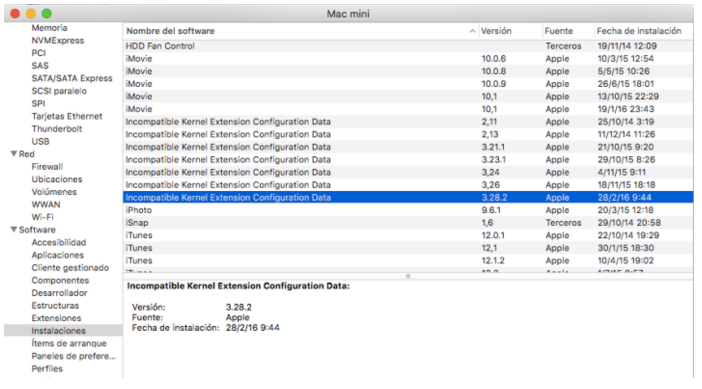This screenshot has height=389, width=702.
Task: Select SPI in the sidebar
Action: pos(38,103)
